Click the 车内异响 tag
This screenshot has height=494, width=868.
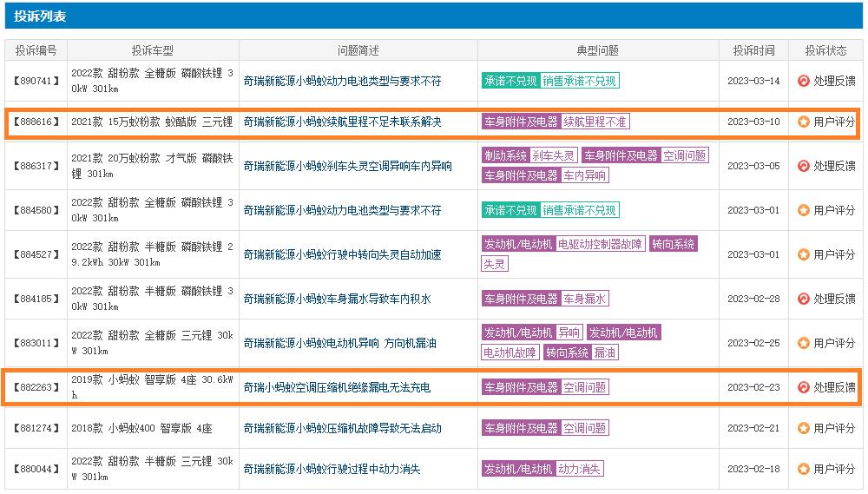[584, 175]
